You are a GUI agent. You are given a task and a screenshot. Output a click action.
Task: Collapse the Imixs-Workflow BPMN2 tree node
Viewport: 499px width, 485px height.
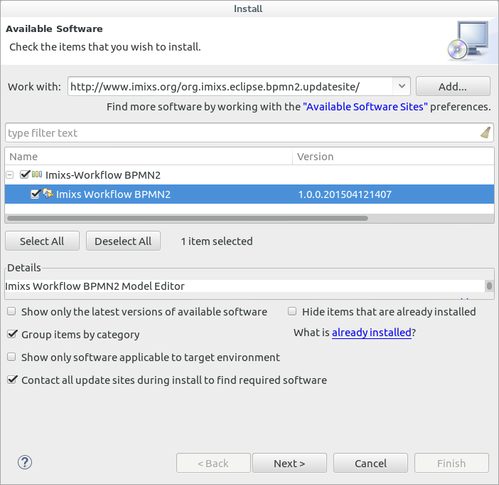click(x=10, y=175)
